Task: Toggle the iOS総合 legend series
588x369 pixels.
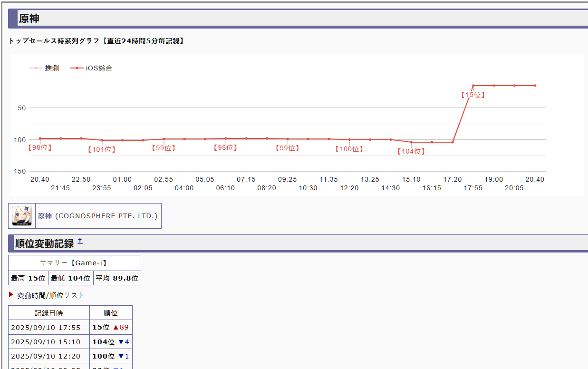Action: coord(91,68)
